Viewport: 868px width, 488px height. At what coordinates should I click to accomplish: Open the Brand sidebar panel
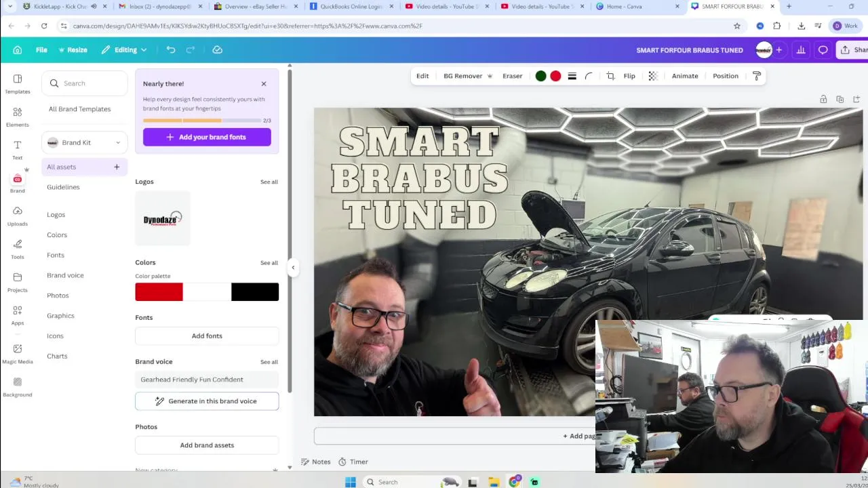[18, 183]
